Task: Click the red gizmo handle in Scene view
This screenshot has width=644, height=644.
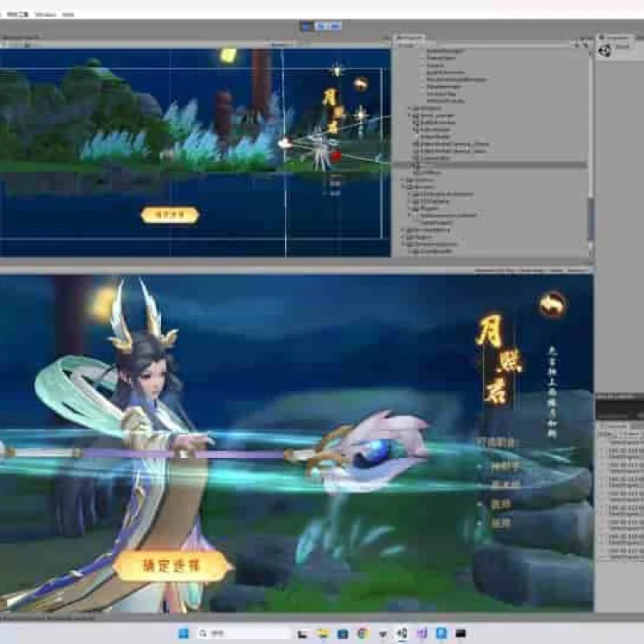Action: coord(336,156)
